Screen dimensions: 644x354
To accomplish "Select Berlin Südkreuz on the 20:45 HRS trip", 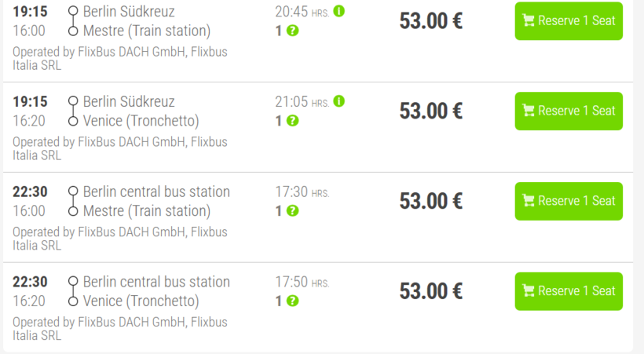I will (x=129, y=12).
